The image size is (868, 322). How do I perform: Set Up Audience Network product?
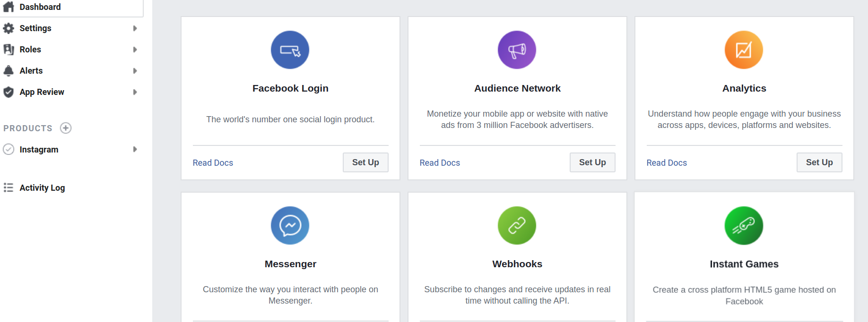592,162
